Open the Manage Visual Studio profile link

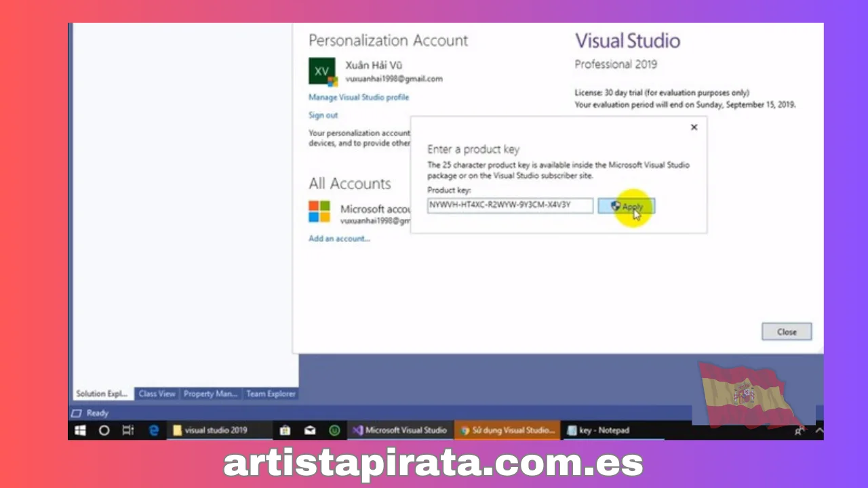pos(359,98)
